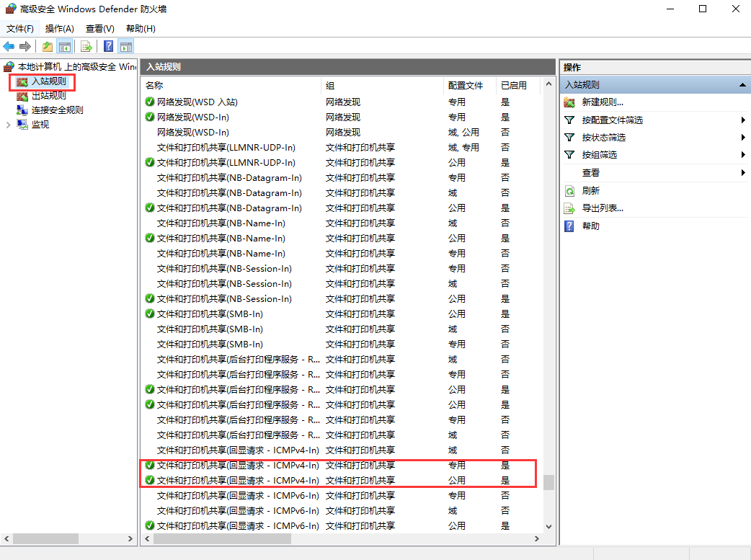Click the 监视 tree icon
This screenshot has height=560, width=751.
coord(22,125)
